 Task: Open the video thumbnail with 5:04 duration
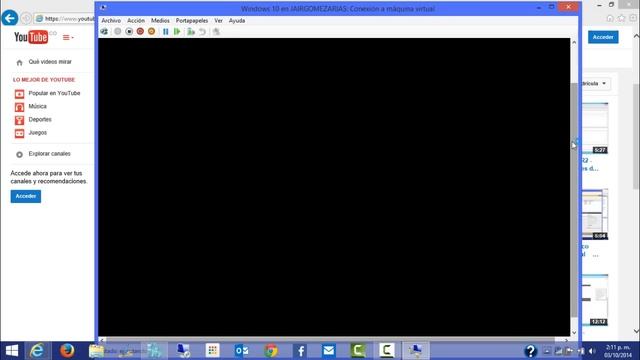click(595, 214)
